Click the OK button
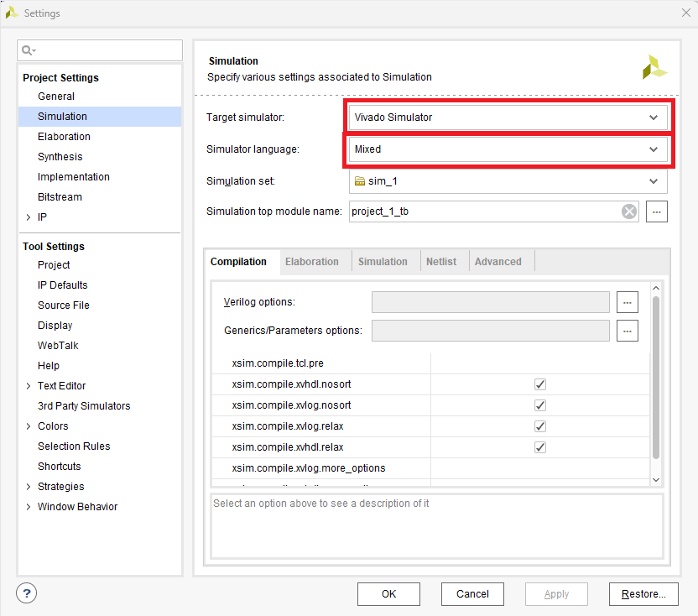 (388, 594)
